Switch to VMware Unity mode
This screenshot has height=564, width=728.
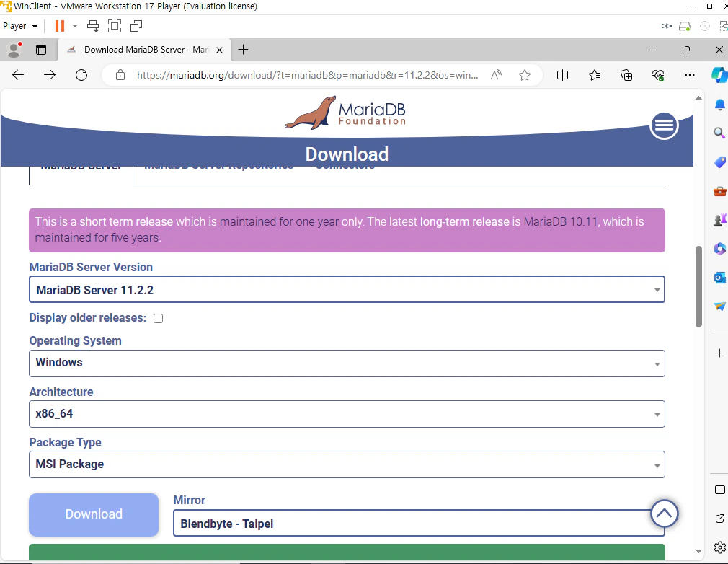coord(136,26)
